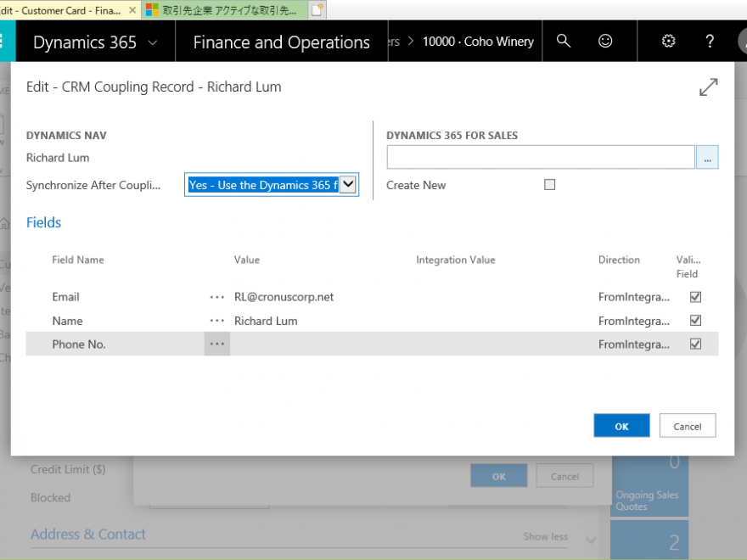Expand Dynamics 365 chevron menu
Image resolution: width=747 pixels, height=560 pixels.
coord(153,42)
